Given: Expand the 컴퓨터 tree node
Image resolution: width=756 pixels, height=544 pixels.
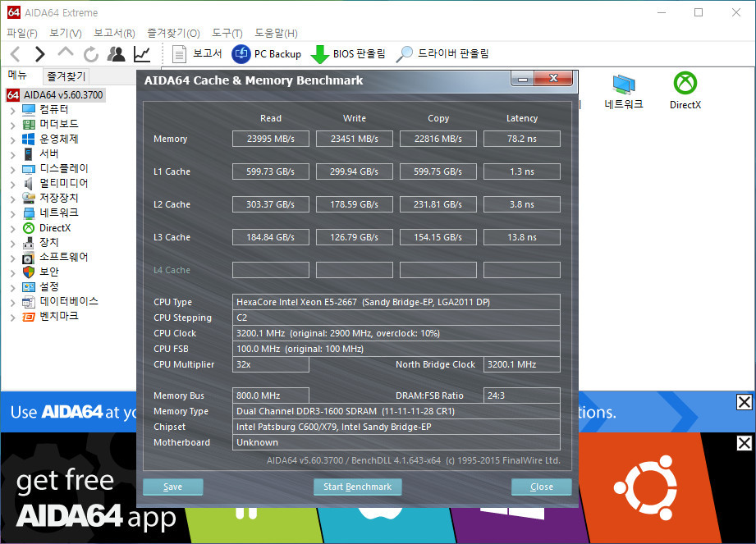Looking at the screenshot, I should 13,111.
